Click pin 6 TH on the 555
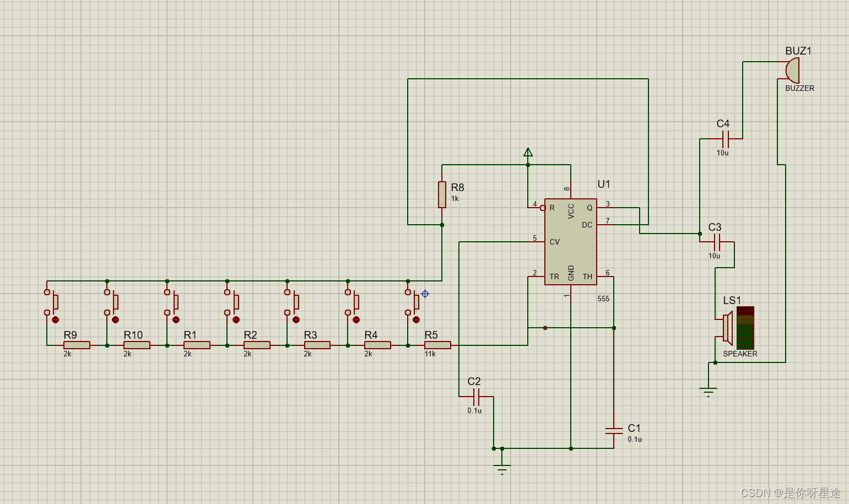The width and height of the screenshot is (849, 504). tap(604, 277)
